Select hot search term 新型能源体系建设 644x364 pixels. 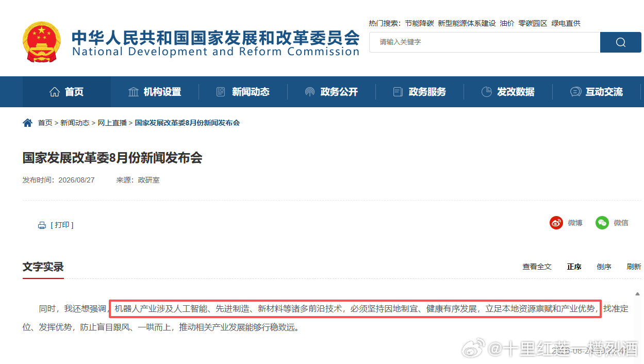coord(467,23)
